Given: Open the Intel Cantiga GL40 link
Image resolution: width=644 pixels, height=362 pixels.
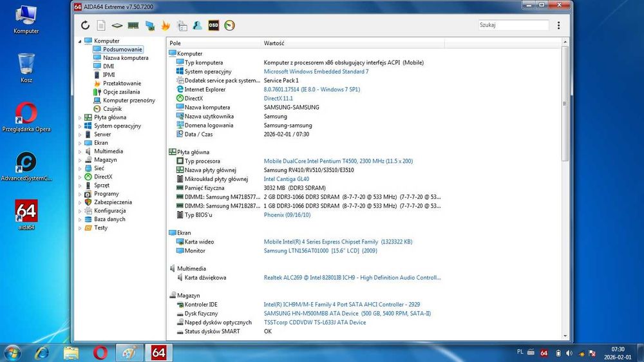Looking at the screenshot, I should 287,179.
